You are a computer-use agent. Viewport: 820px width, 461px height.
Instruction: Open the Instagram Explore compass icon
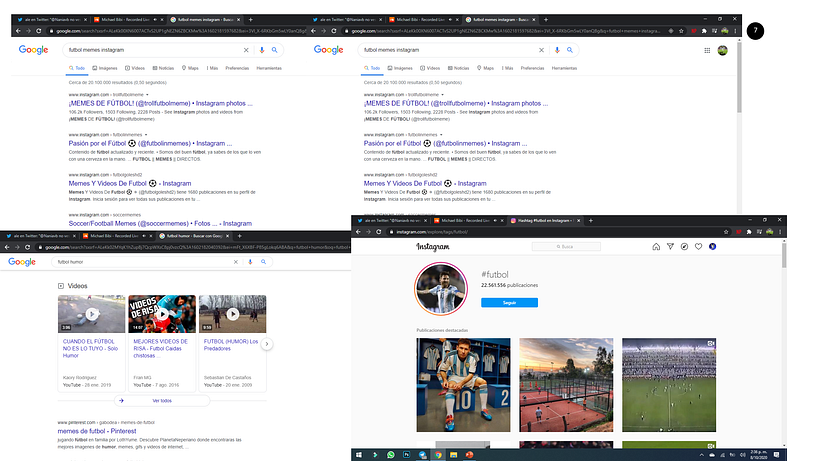684,247
